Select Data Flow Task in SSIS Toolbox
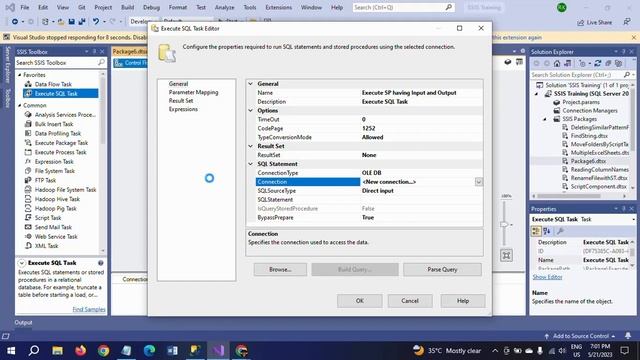The height and width of the screenshot is (360, 640). click(53, 84)
